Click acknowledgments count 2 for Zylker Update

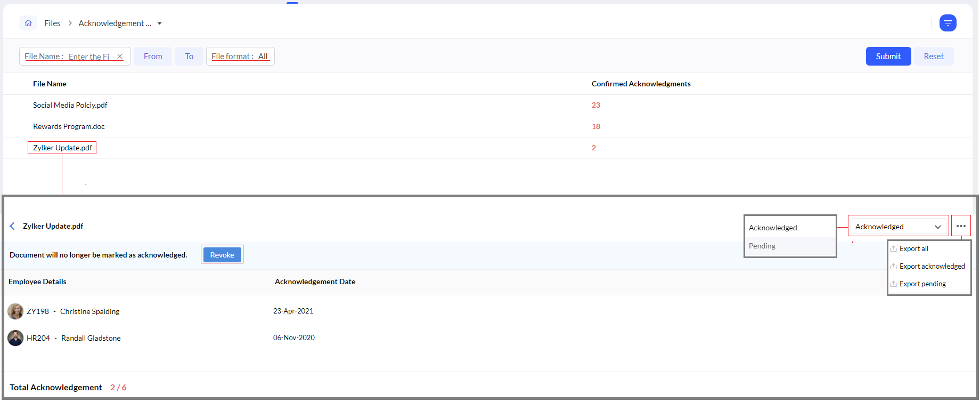[x=594, y=148]
